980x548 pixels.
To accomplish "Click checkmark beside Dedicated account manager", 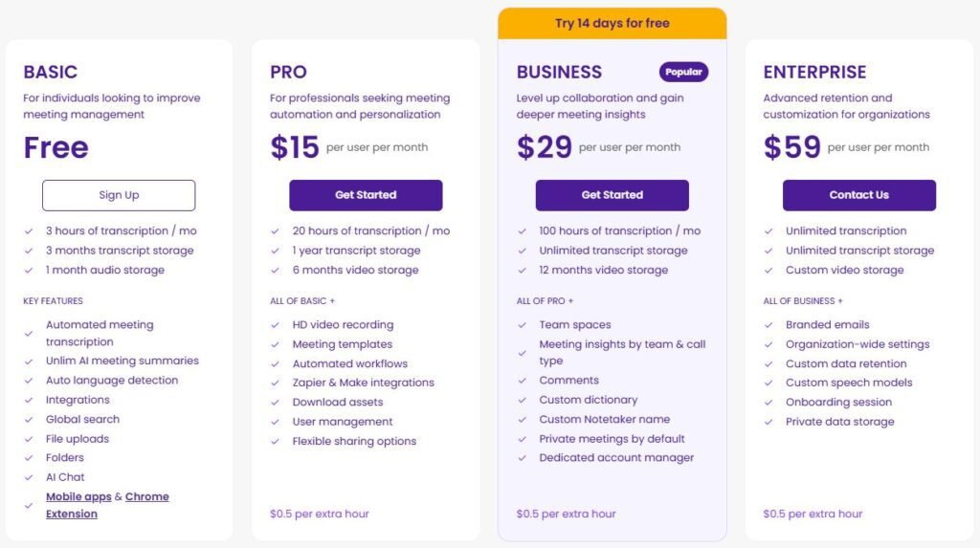I will (523, 458).
